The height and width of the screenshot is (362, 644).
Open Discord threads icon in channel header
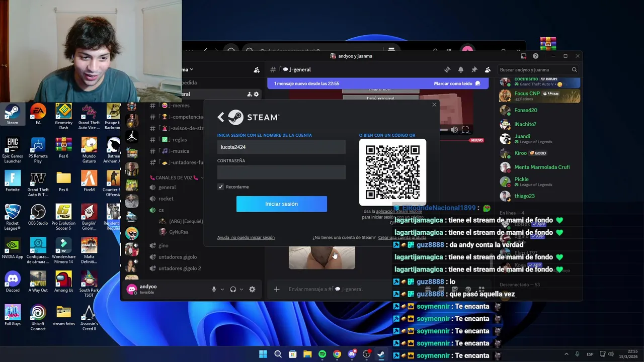click(447, 70)
